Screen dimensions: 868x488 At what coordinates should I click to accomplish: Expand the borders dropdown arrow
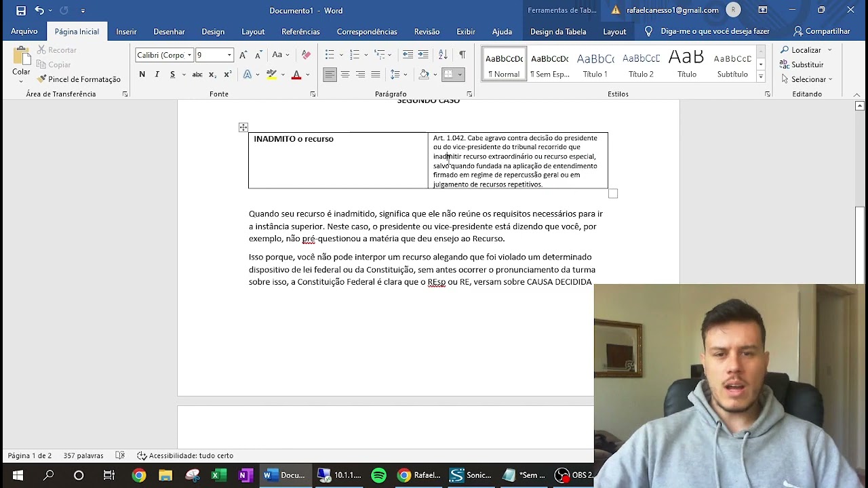460,75
